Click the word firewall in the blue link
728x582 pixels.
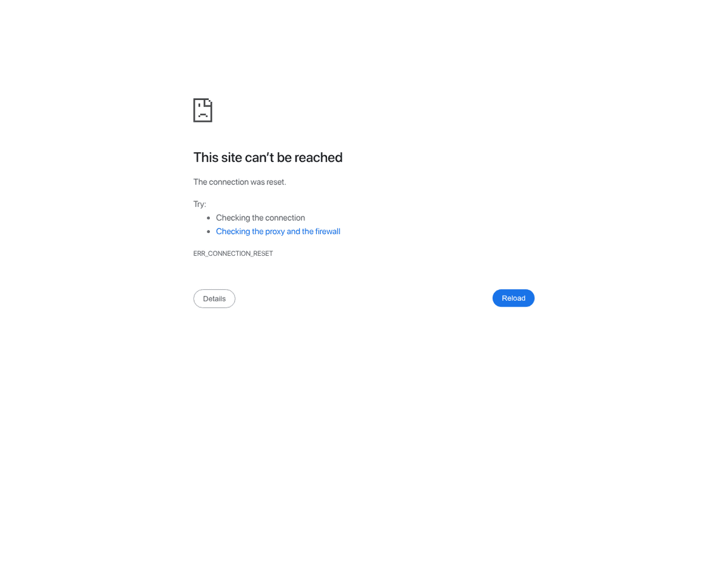pyautogui.click(x=328, y=232)
